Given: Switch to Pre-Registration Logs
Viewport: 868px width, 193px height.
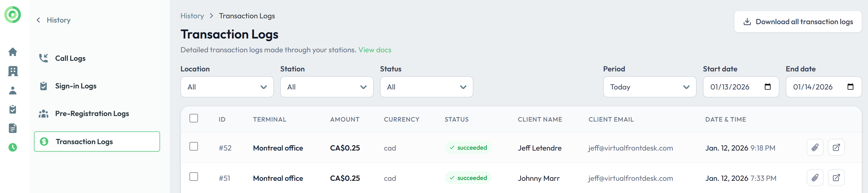Looking at the screenshot, I should (x=92, y=114).
